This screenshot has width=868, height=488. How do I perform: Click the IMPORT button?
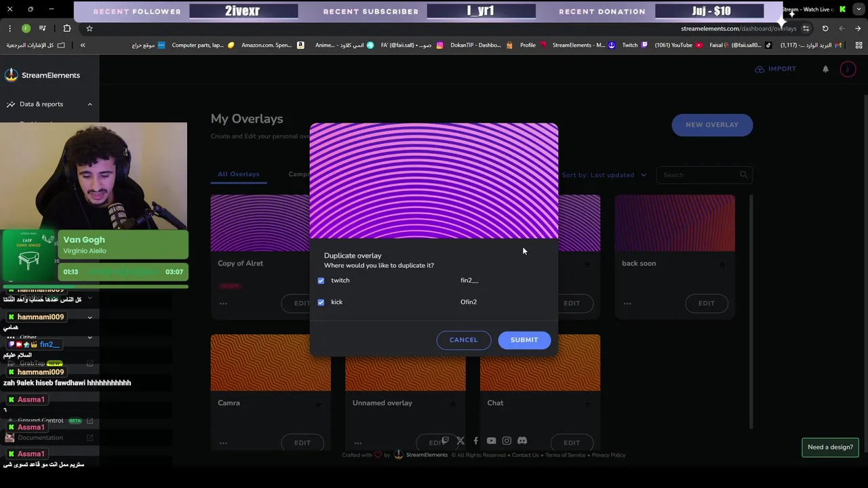coord(776,69)
